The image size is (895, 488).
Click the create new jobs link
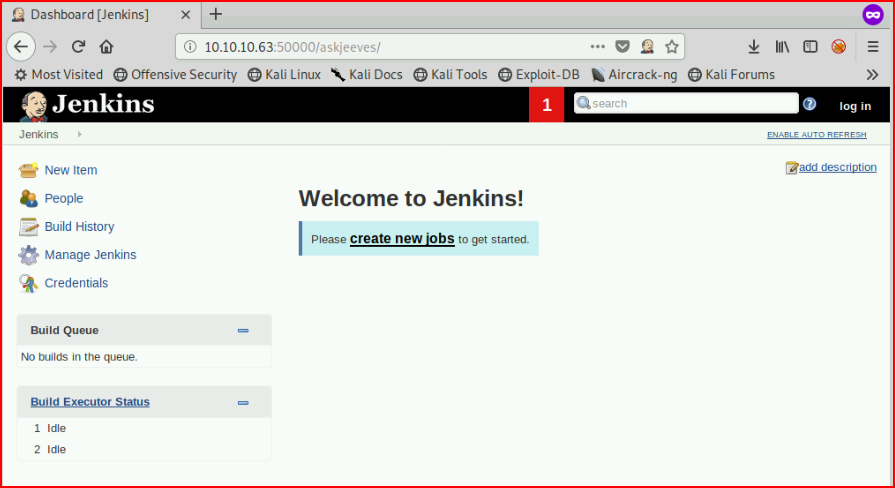(402, 239)
